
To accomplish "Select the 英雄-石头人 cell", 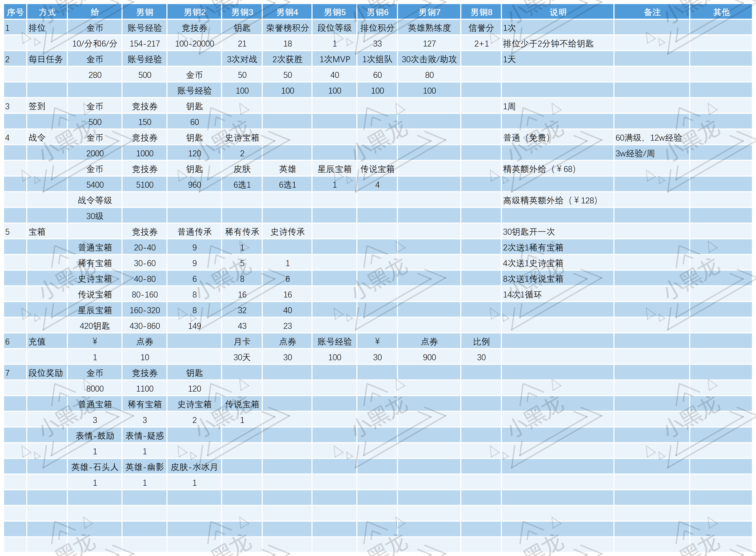I will click(x=95, y=467).
